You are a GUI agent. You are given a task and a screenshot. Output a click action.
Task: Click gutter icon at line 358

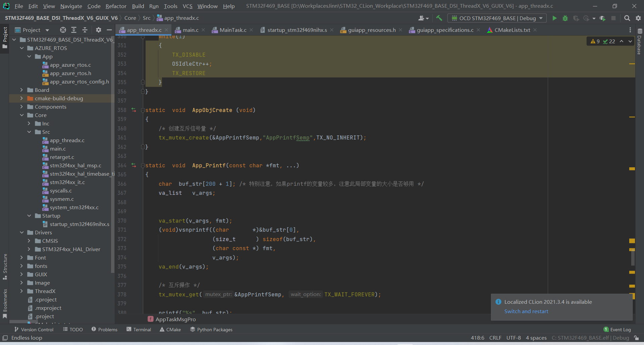pyautogui.click(x=133, y=110)
